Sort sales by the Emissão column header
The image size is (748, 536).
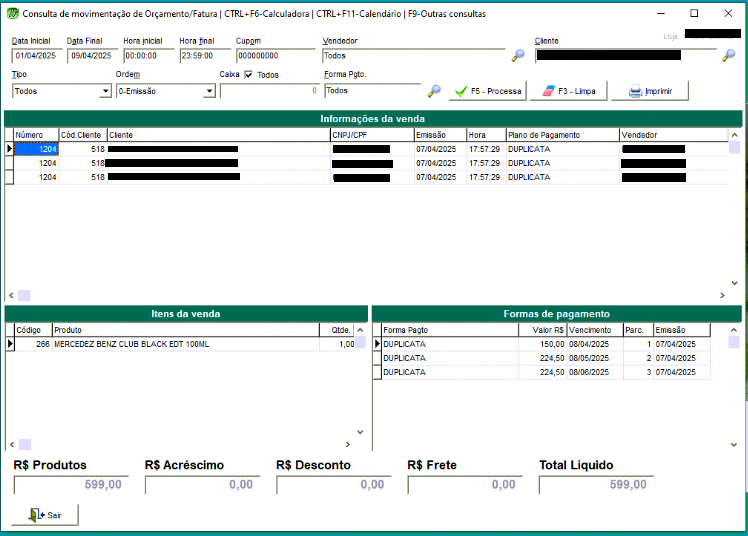point(439,135)
